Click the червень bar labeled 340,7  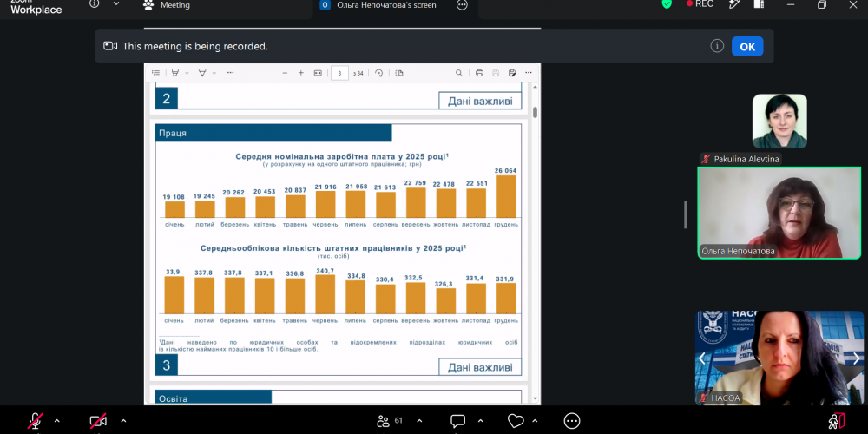click(x=325, y=294)
